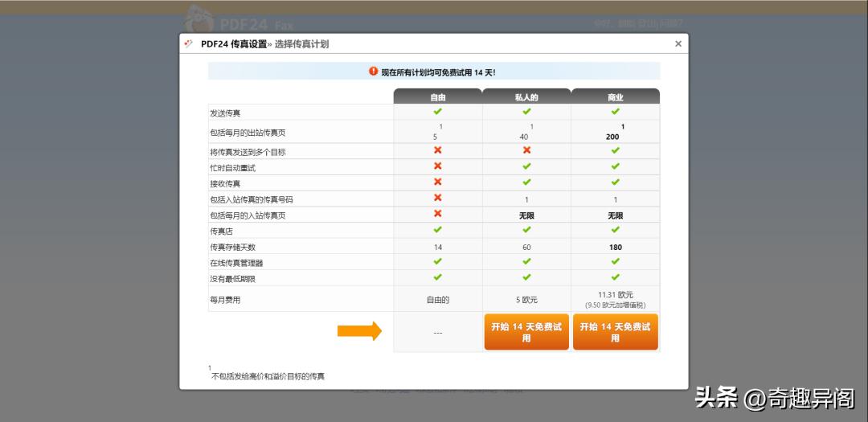The width and height of the screenshot is (868, 422).
Task: Click green check for 传真店 in 私人的 column
Action: (x=526, y=229)
